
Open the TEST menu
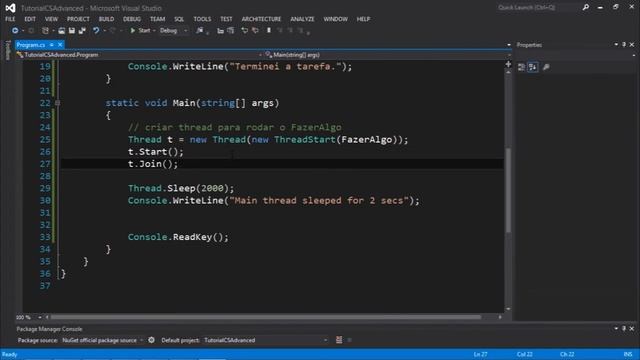(226, 19)
